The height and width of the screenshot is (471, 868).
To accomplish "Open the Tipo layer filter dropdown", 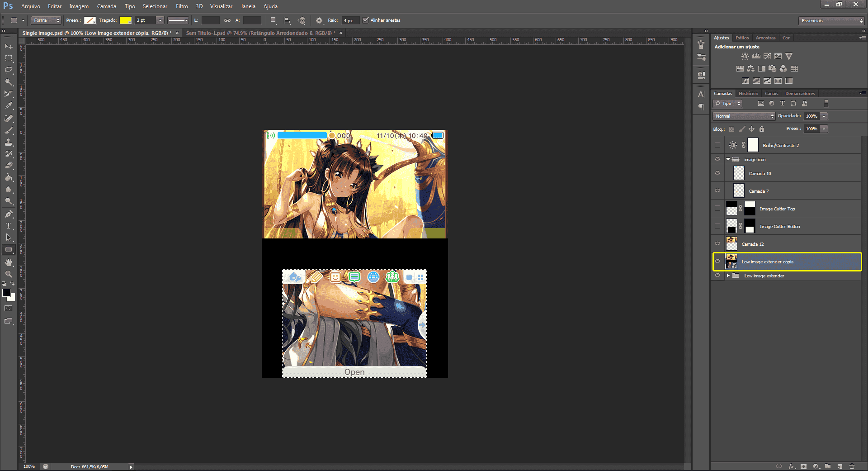I will 727,104.
